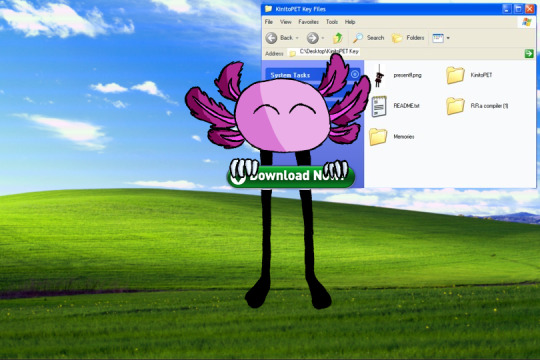This screenshot has width=540, height=360.
Task: Open the Search magnifier tool
Action: coord(358,38)
